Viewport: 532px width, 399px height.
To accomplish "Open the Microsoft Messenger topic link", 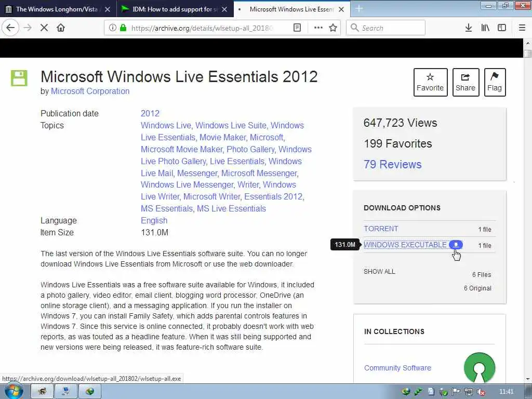I will coord(259,173).
